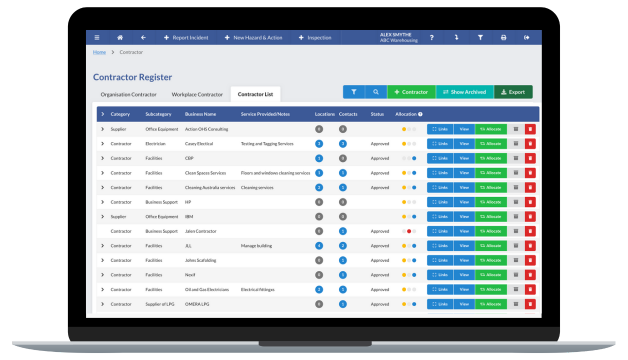Expand the Cleaning Australia services row
The width and height of the screenshot is (628, 360).
(103, 187)
